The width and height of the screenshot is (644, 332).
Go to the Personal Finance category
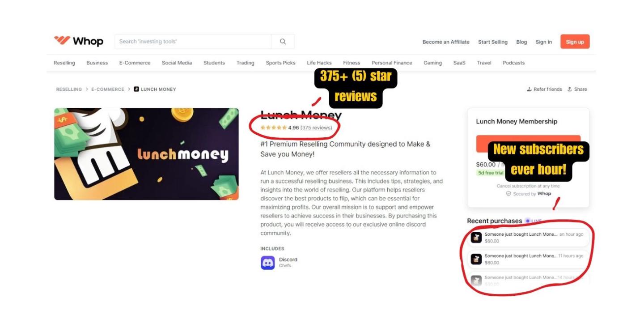tap(392, 63)
